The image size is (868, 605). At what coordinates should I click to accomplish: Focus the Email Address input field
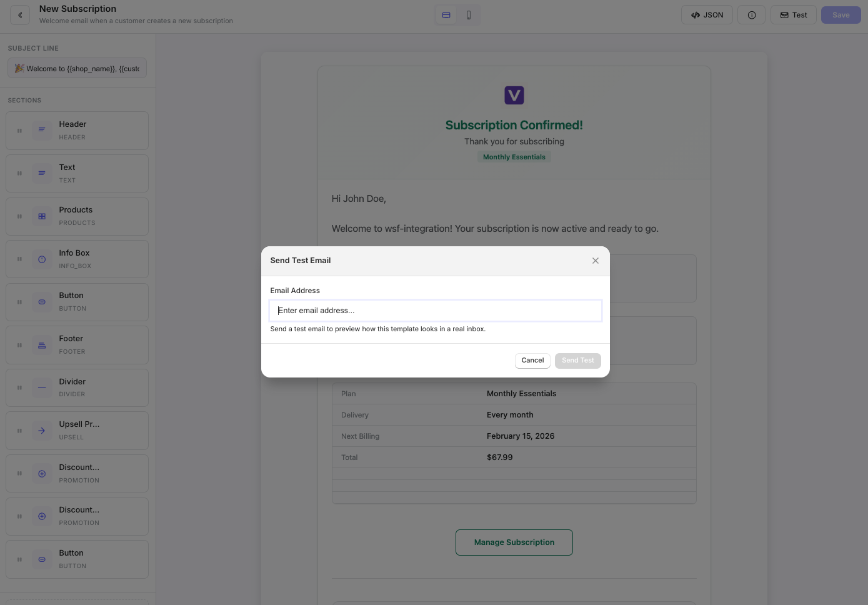[436, 311]
